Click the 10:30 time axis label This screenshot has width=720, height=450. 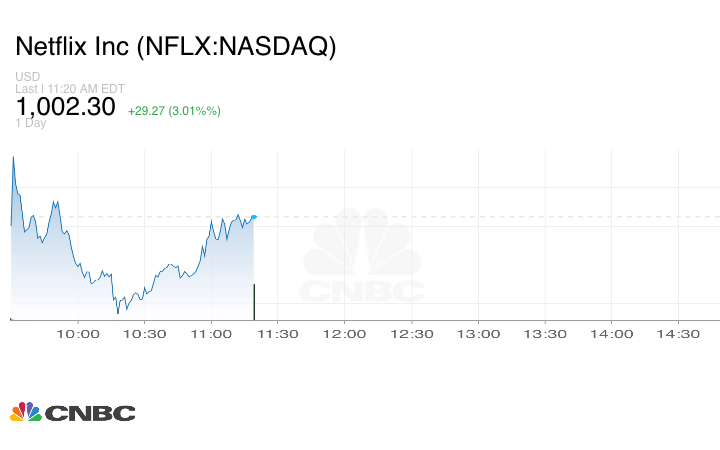point(144,334)
